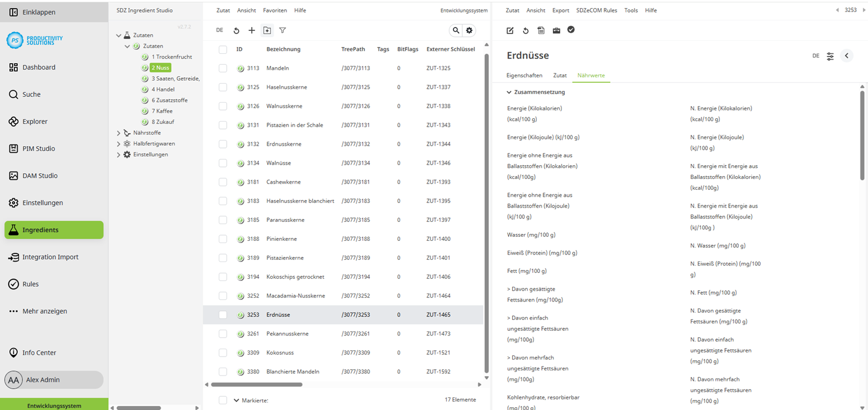The height and width of the screenshot is (410, 868).
Task: Collapse the Zusammensetzung section
Action: (x=509, y=92)
